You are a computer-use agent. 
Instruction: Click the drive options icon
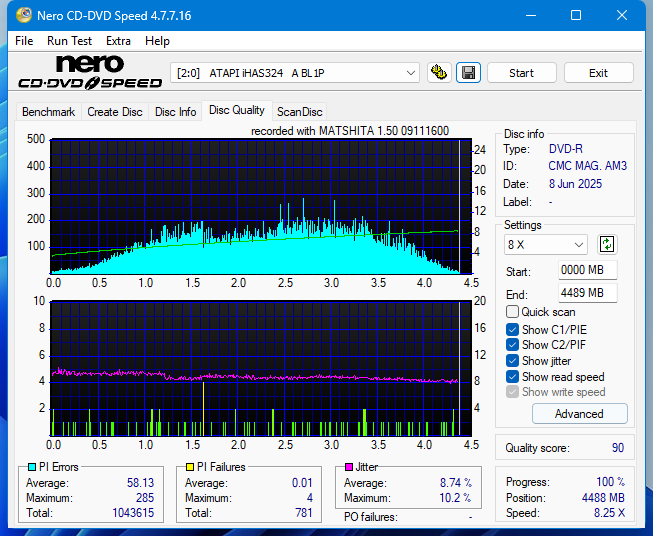[x=438, y=73]
